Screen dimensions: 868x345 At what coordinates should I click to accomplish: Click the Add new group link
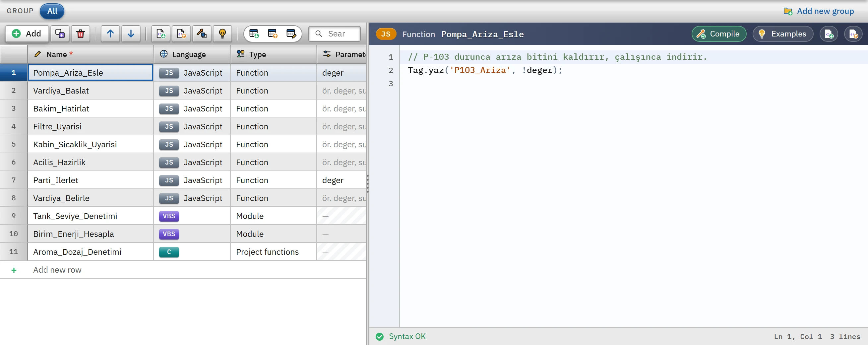click(819, 11)
